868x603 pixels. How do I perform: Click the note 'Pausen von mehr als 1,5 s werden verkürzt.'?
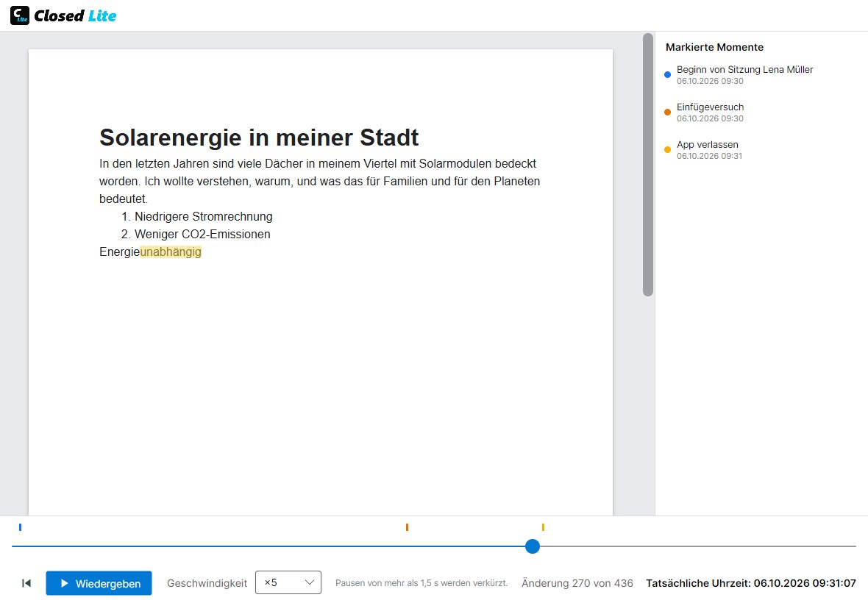pos(421,583)
